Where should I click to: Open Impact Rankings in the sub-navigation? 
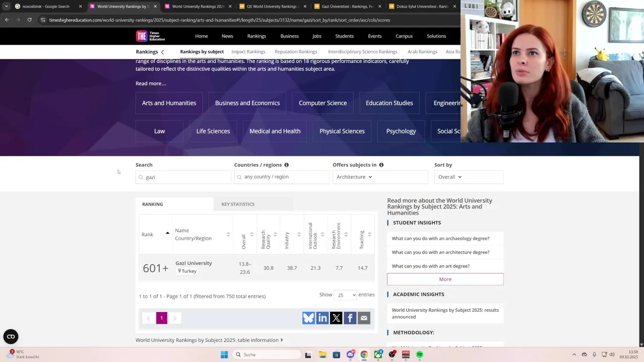coord(248,52)
